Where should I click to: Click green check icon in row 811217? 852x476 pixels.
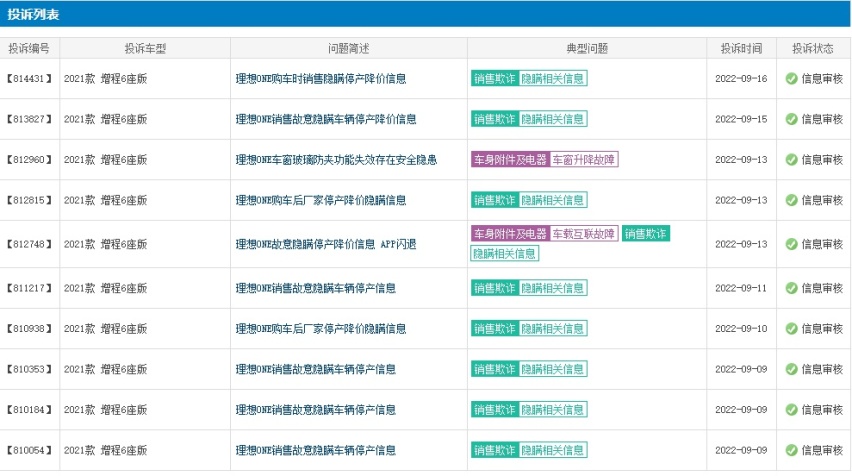coord(791,288)
